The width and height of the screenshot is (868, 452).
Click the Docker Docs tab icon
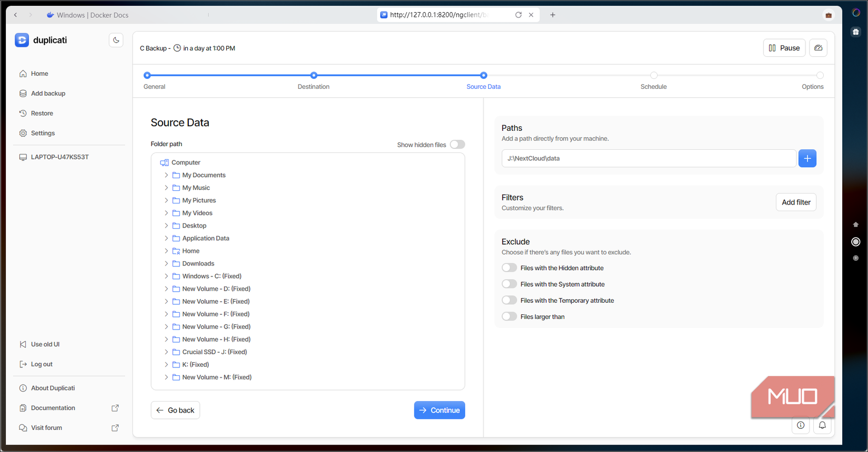(50, 15)
